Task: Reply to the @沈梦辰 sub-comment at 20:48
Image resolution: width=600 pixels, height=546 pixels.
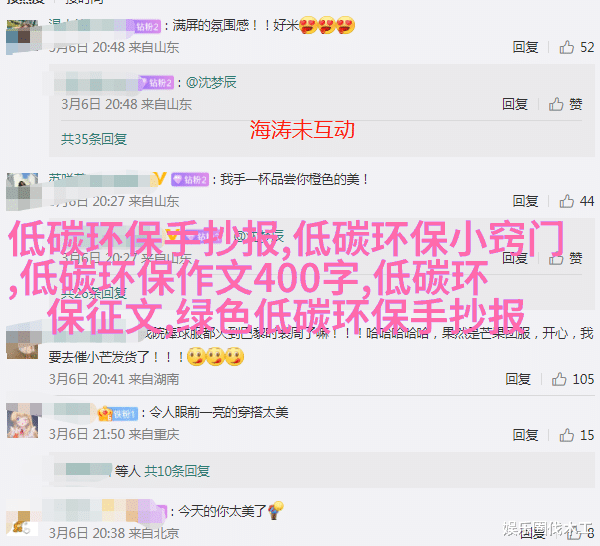Action: click(x=515, y=104)
